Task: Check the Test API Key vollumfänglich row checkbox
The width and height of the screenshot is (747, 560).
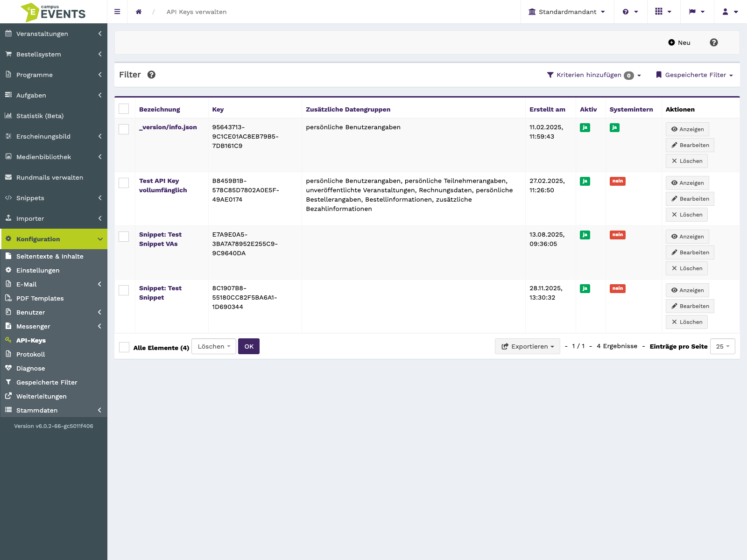Action: (124, 183)
